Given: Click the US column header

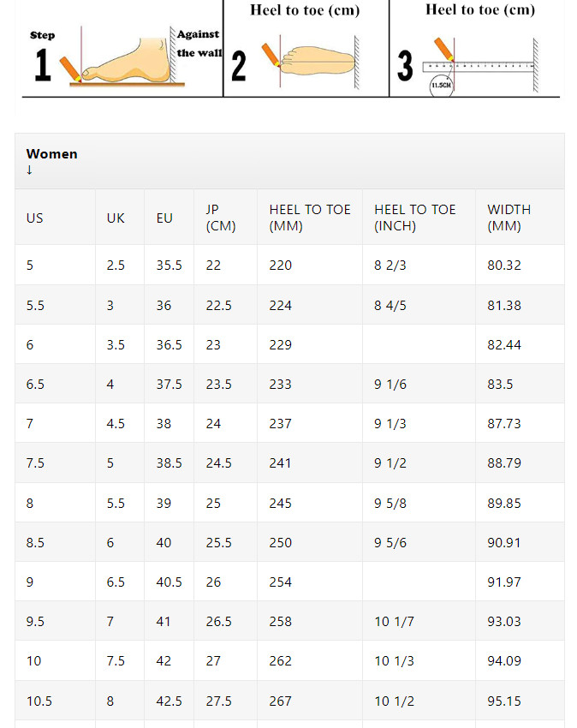Looking at the screenshot, I should pyautogui.click(x=35, y=218).
